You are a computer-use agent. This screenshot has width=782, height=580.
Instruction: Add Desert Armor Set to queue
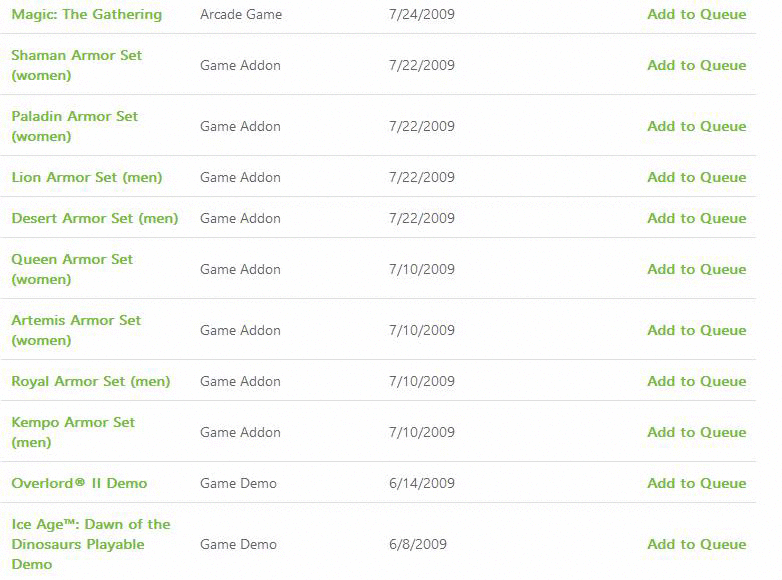pos(697,218)
